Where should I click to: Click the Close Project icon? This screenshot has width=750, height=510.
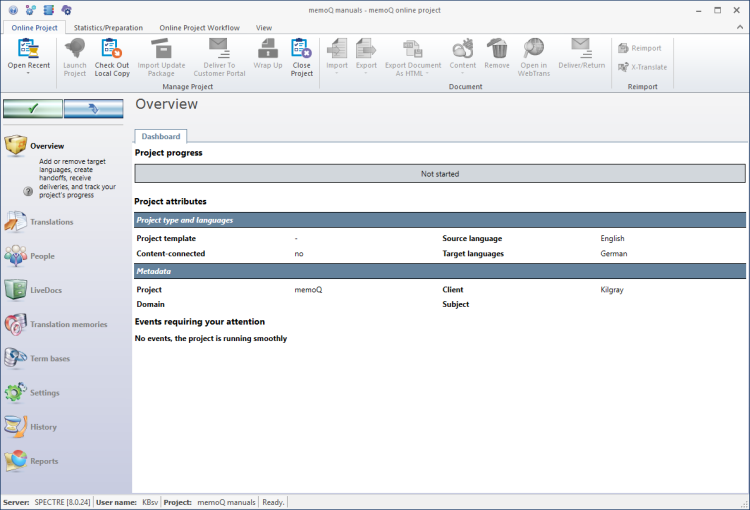300,55
